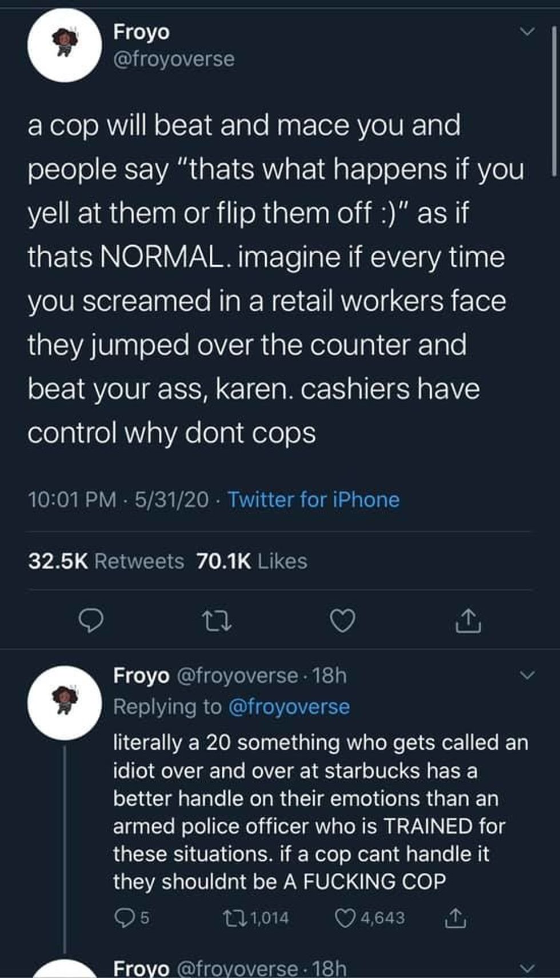Viewport: 560px width, 978px height.
Task: Click the vertical scrollbar on the right
Action: coord(553,100)
